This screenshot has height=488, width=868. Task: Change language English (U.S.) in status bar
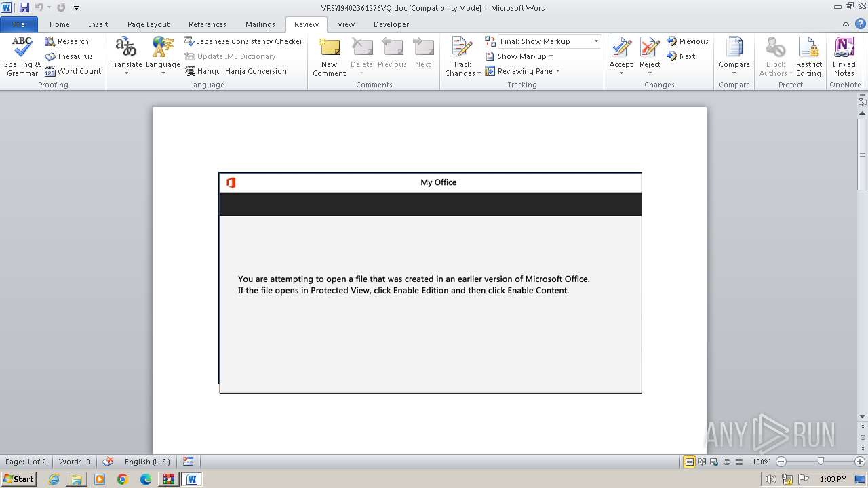click(x=147, y=462)
